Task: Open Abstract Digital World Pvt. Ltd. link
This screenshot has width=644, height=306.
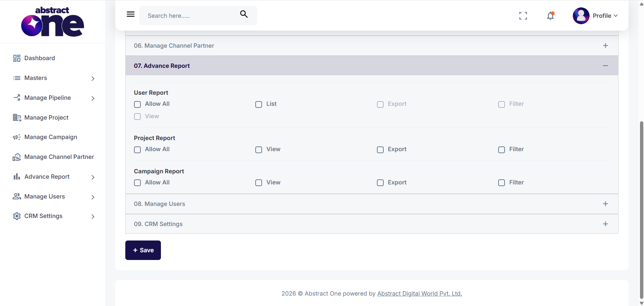Action: (x=420, y=294)
